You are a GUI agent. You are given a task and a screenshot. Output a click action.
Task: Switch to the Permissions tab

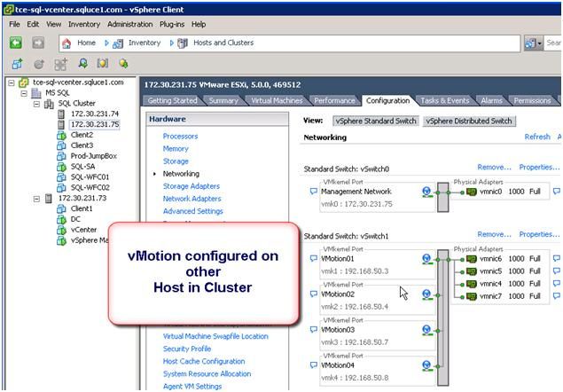[x=532, y=100]
